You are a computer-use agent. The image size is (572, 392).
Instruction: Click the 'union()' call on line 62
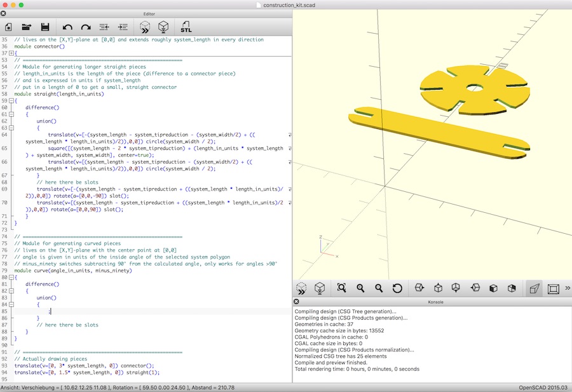point(46,121)
